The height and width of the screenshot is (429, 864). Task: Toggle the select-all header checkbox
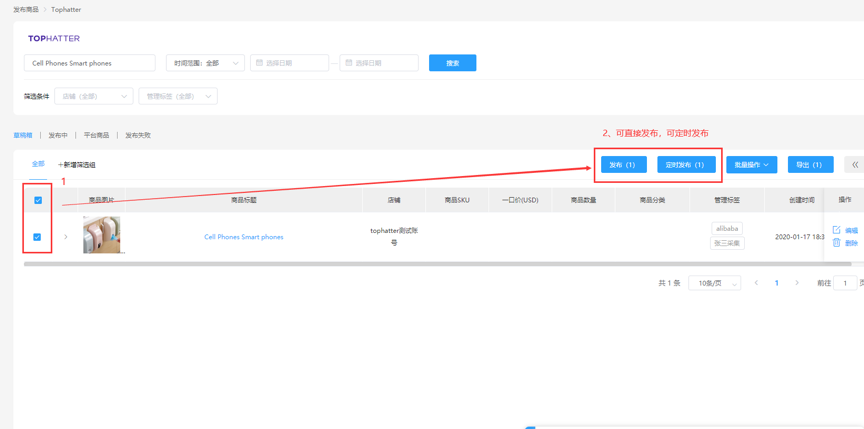[38, 200]
